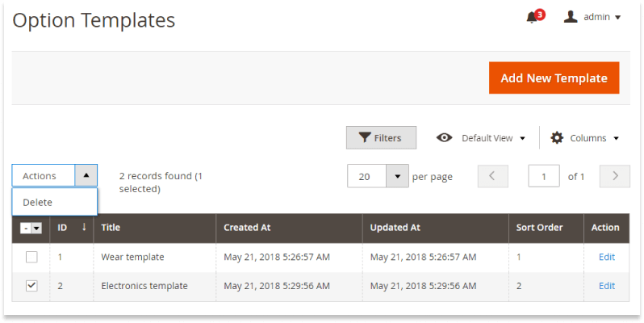Edit the Electronics template row

607,286
